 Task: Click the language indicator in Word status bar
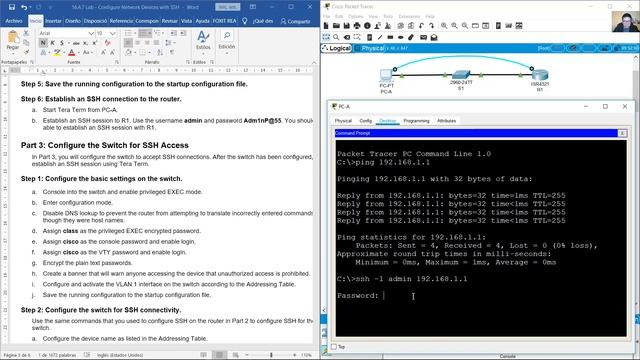click(x=120, y=355)
